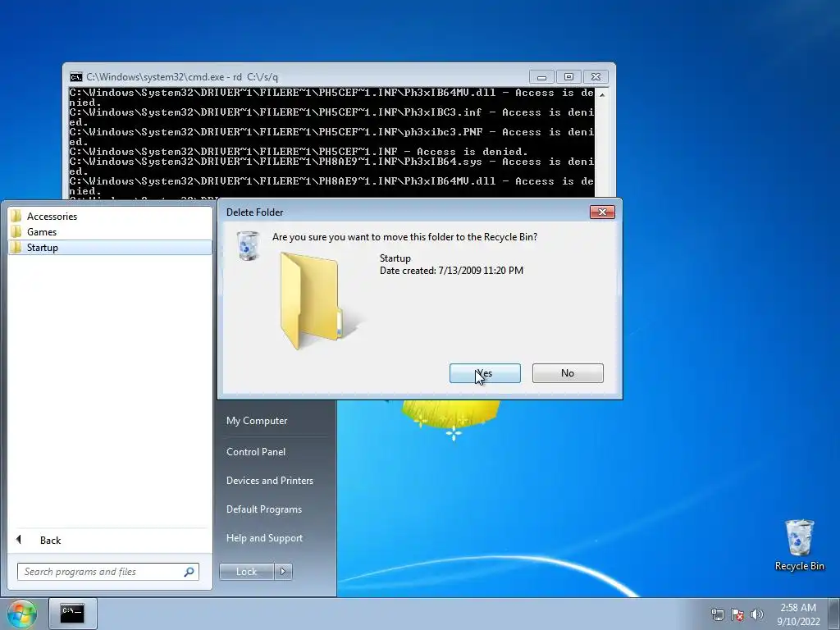
Task: Click the search magnifier icon
Action: (189, 572)
